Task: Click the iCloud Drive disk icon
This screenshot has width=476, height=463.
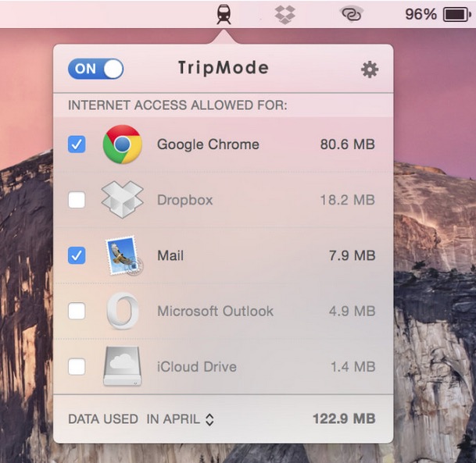Action: pos(123,366)
